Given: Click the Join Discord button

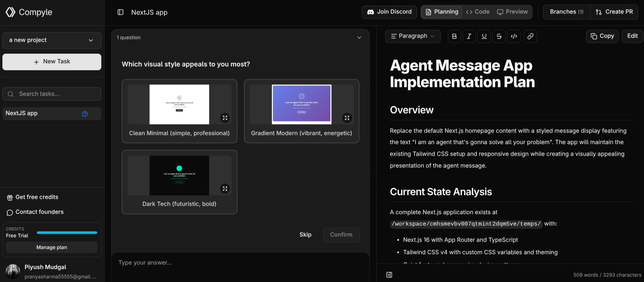Looking at the screenshot, I should pyautogui.click(x=389, y=12).
